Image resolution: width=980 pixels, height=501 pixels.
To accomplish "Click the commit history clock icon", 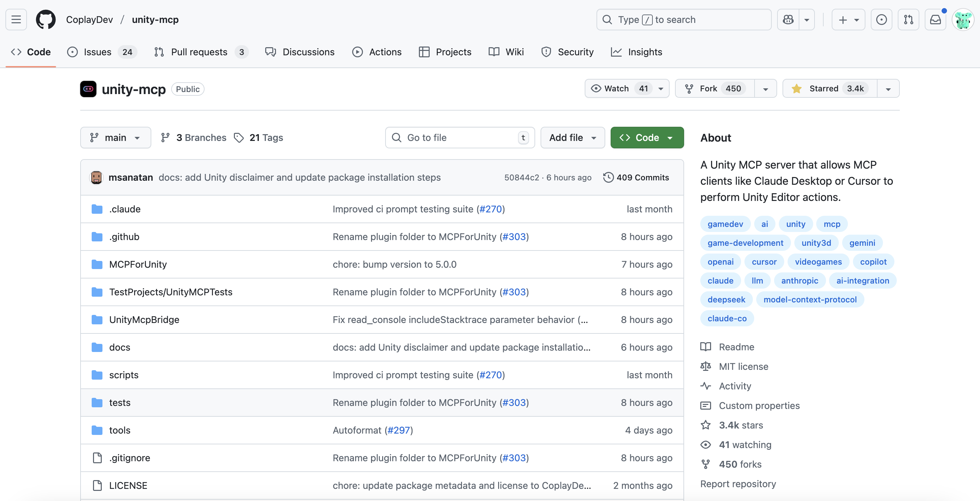I will point(608,177).
